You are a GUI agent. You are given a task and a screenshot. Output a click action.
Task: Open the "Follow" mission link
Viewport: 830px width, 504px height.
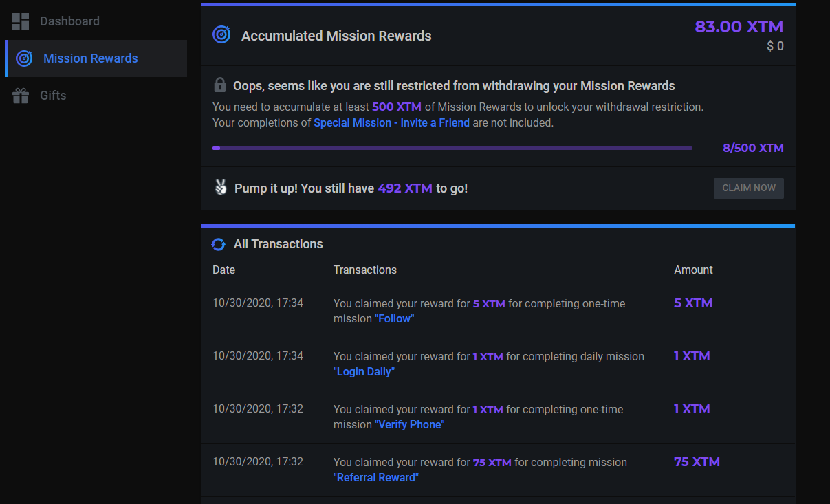pyautogui.click(x=395, y=319)
